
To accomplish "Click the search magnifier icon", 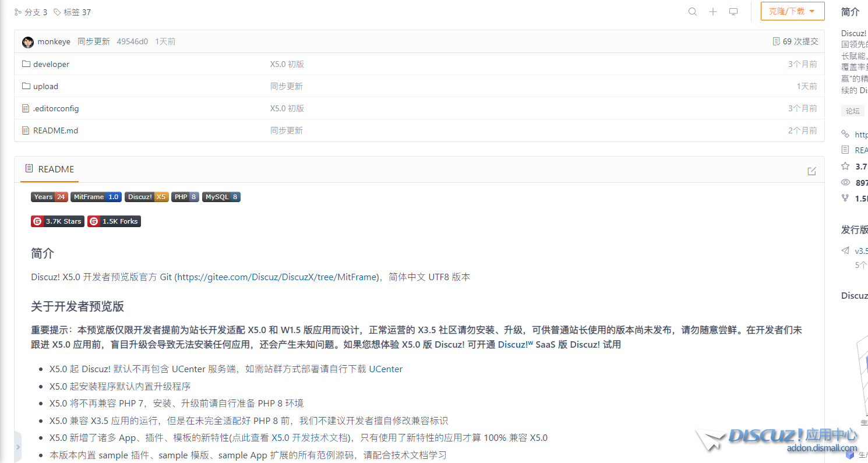I will pyautogui.click(x=693, y=12).
